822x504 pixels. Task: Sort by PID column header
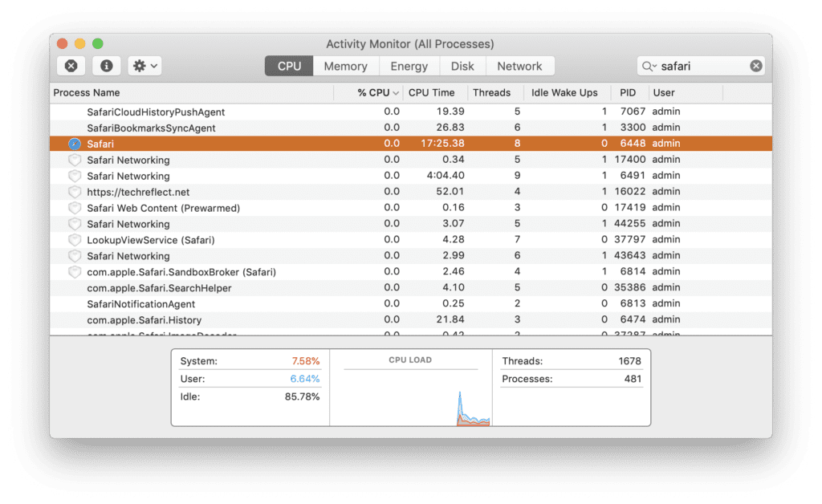pyautogui.click(x=629, y=93)
